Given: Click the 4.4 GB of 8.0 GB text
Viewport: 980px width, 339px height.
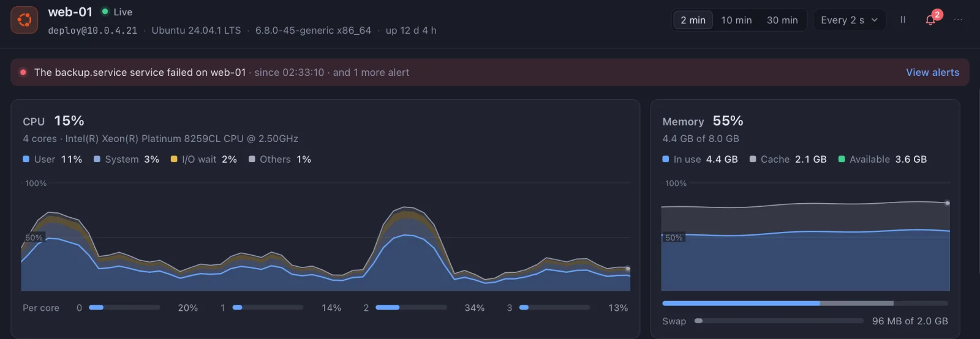Looking at the screenshot, I should pyautogui.click(x=700, y=139).
